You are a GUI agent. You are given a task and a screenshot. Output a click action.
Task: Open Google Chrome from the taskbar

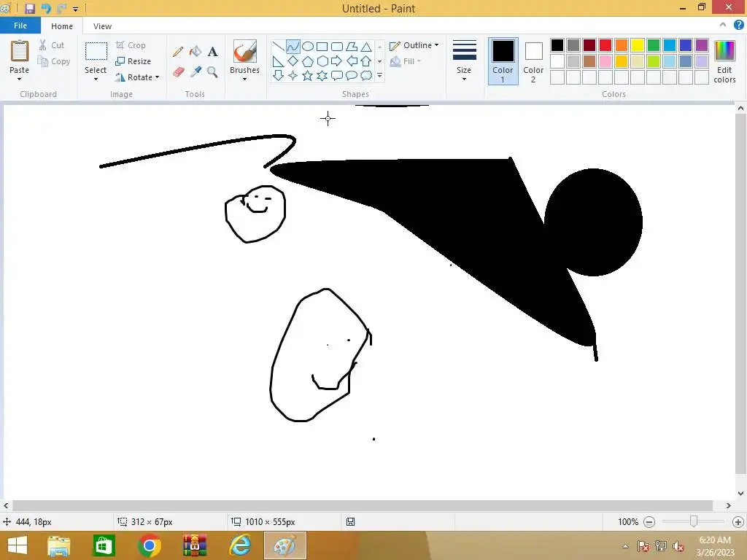pyautogui.click(x=149, y=545)
